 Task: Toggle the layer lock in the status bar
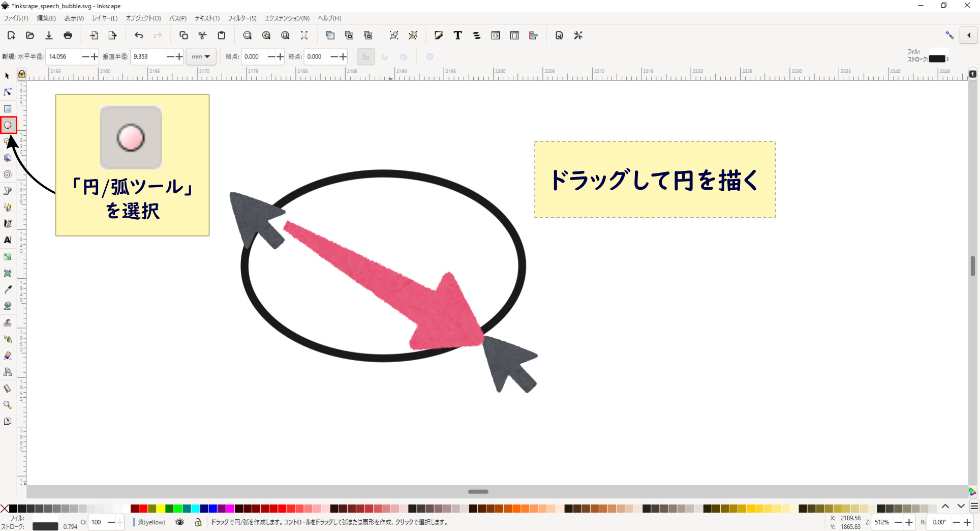pos(198,522)
